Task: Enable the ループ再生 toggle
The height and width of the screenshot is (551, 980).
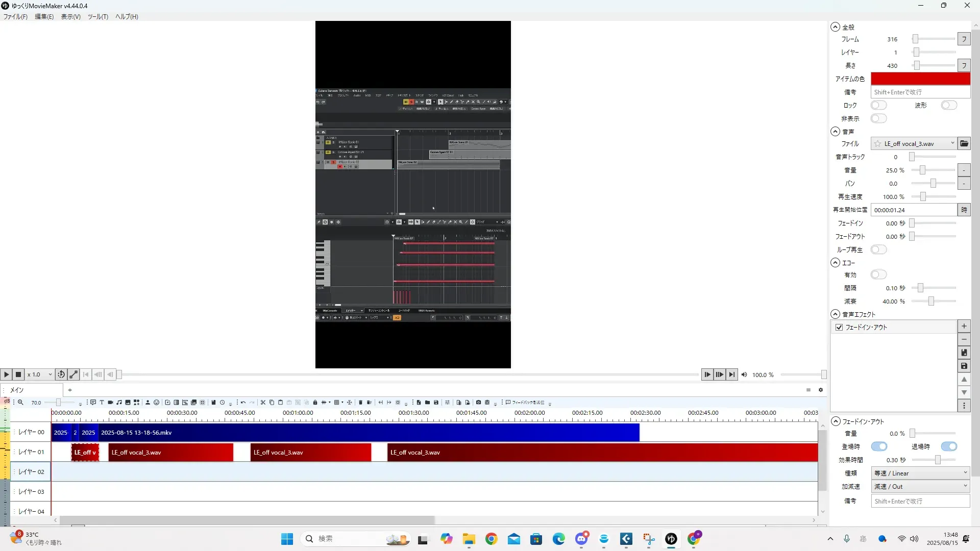Action: point(878,249)
